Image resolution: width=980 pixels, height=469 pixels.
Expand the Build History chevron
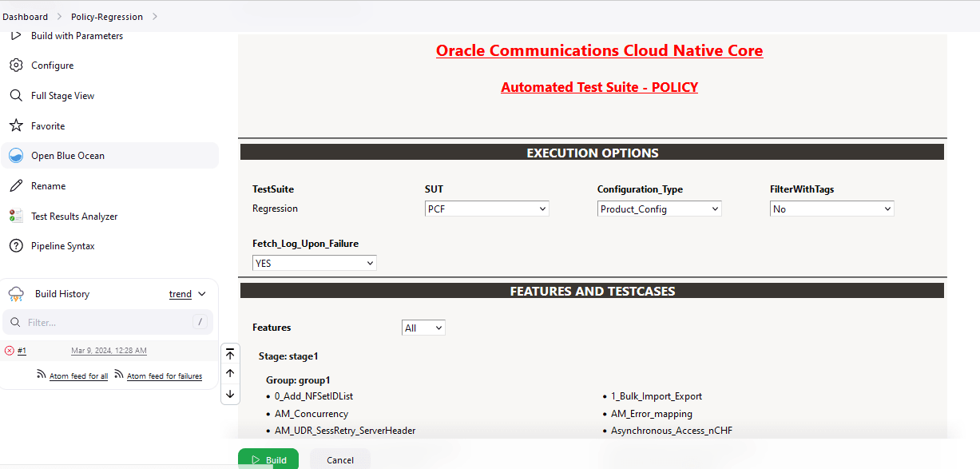tap(201, 294)
